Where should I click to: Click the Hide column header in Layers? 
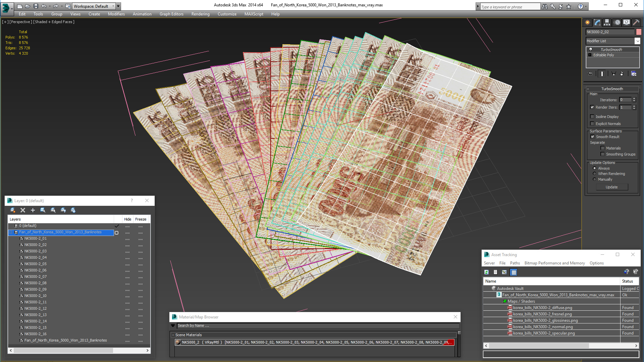[x=127, y=219]
